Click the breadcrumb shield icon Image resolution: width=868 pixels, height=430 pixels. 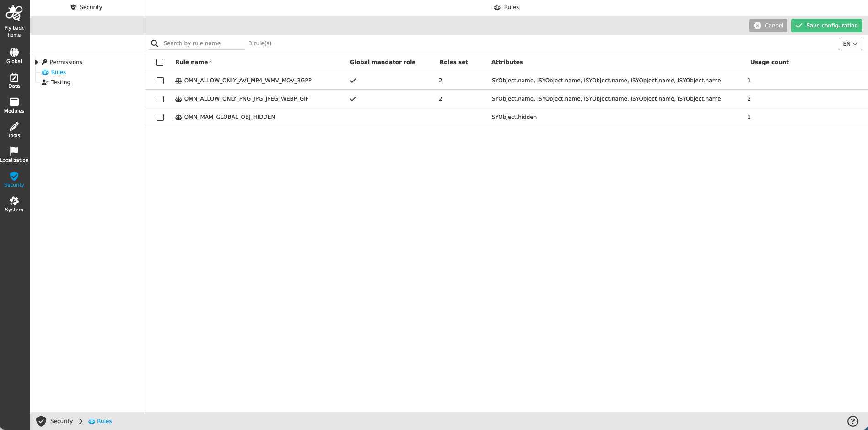point(41,421)
